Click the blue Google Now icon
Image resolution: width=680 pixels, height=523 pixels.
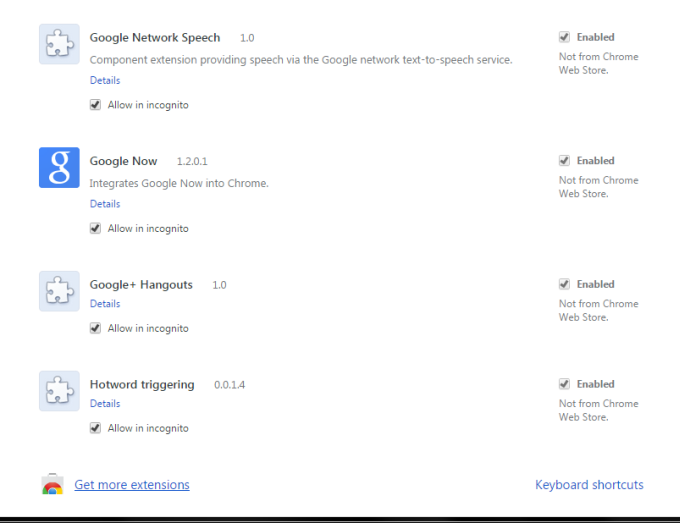59,167
